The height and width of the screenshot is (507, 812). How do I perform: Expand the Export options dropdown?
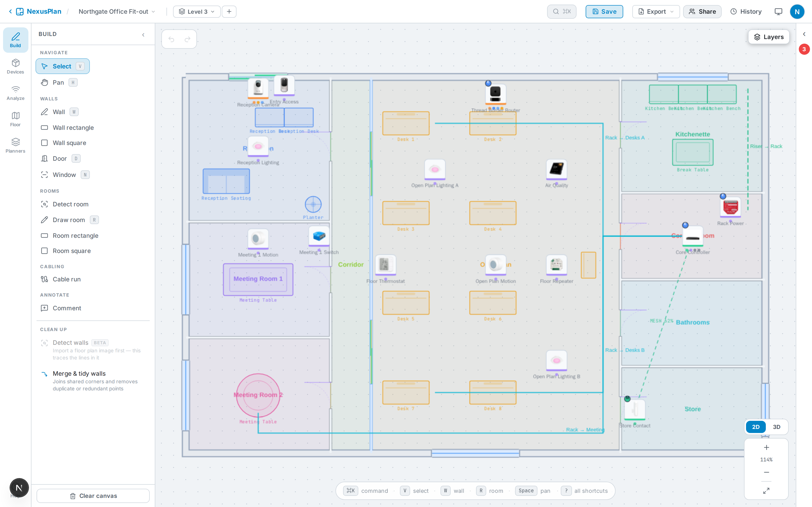[656, 11]
